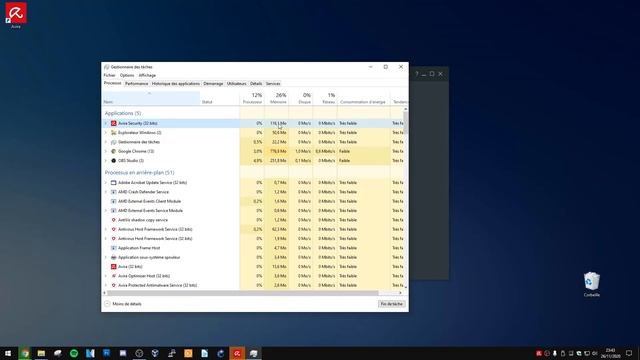Image resolution: width=640 pixels, height=360 pixels.
Task: Click the vertical scrollbar thumb of process list
Action: pyautogui.click(x=405, y=122)
